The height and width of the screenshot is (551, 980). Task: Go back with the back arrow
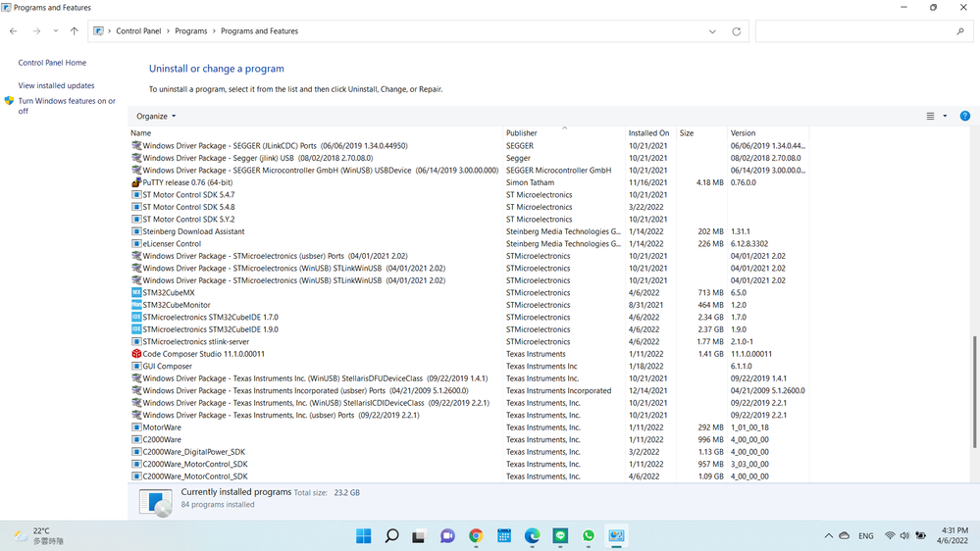(13, 31)
